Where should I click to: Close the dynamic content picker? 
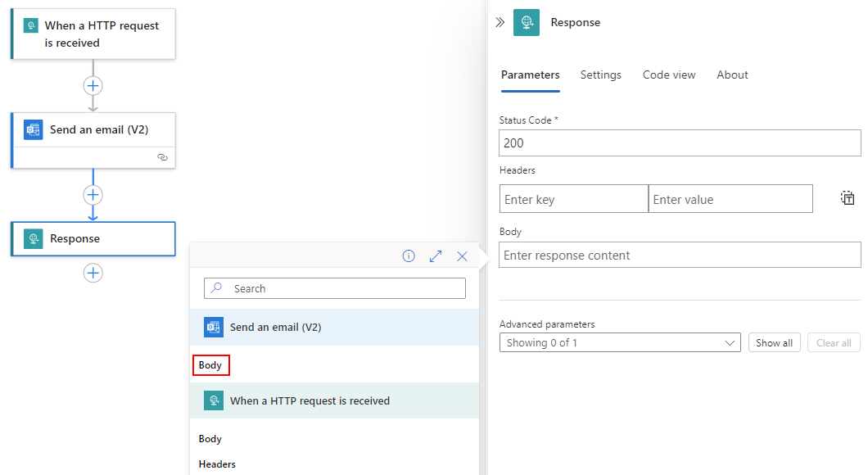click(x=462, y=256)
